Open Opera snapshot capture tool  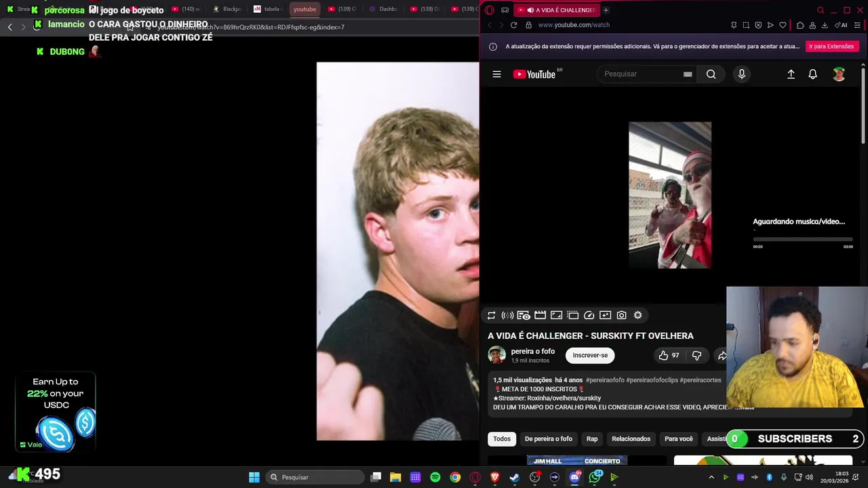click(x=746, y=25)
